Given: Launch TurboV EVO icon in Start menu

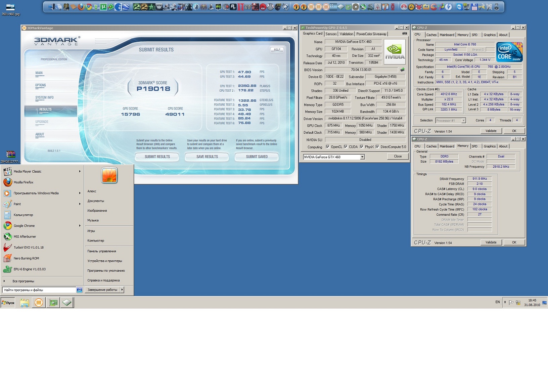Looking at the screenshot, I should pyautogui.click(x=7, y=247).
